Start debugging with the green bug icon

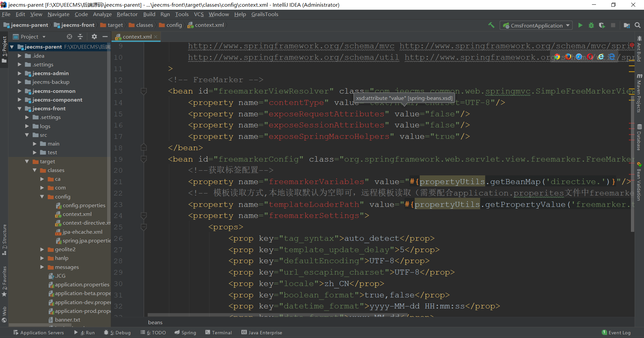pos(591,25)
